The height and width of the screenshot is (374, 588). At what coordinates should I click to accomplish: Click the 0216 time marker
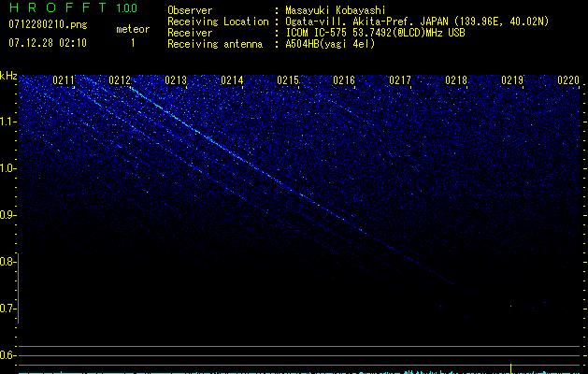coord(344,80)
